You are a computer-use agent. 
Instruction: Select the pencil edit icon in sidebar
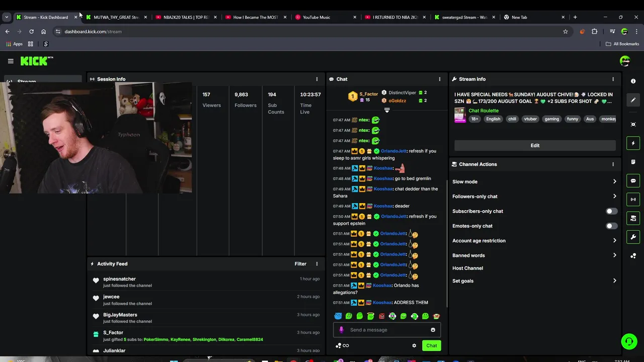click(633, 100)
